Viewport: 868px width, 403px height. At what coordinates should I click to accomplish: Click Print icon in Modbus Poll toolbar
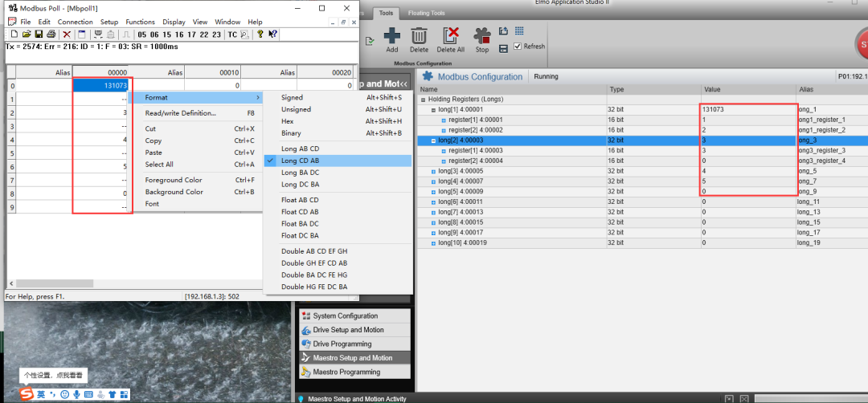point(51,35)
